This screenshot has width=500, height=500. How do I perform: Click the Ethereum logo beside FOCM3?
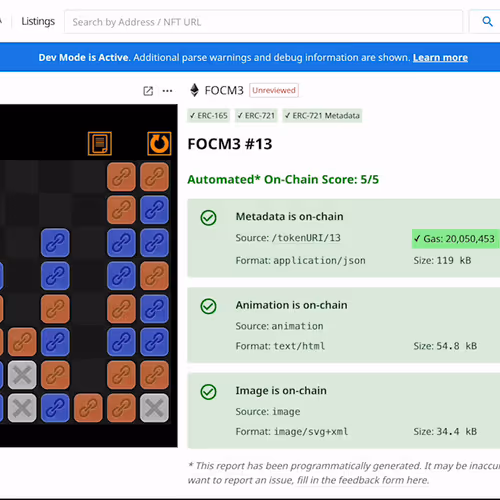point(194,90)
